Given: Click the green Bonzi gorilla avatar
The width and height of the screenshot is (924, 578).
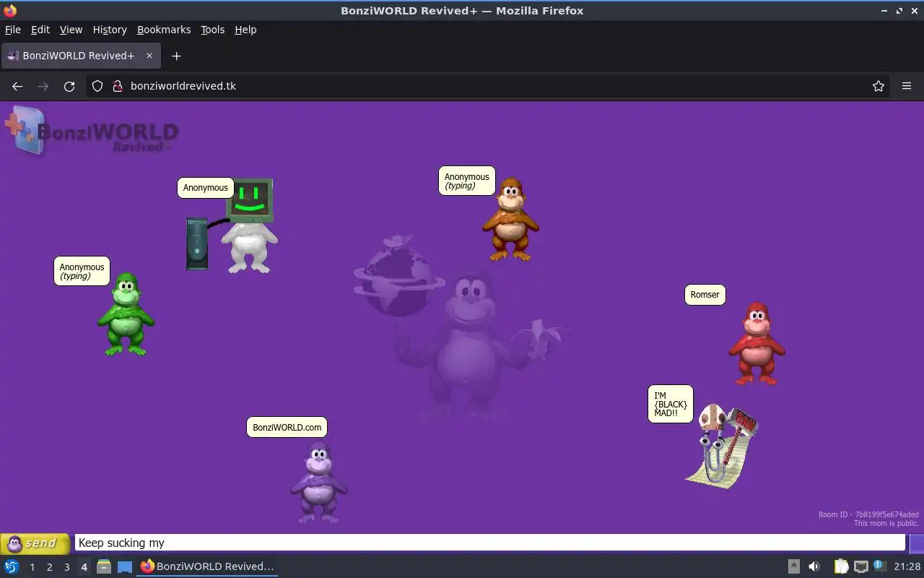Looking at the screenshot, I should tap(126, 314).
